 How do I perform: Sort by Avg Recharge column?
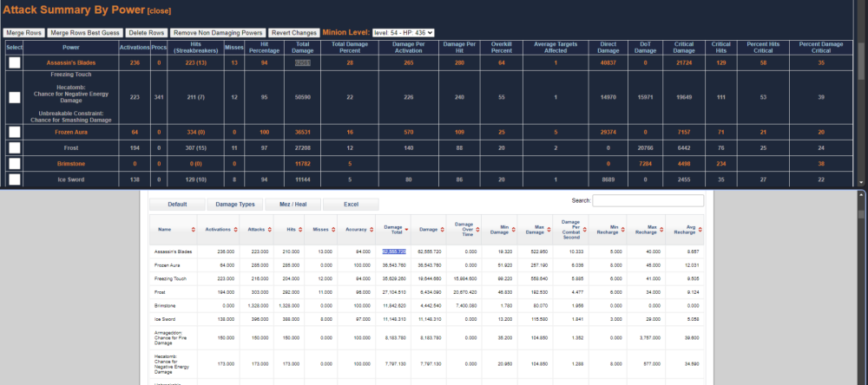pyautogui.click(x=699, y=229)
